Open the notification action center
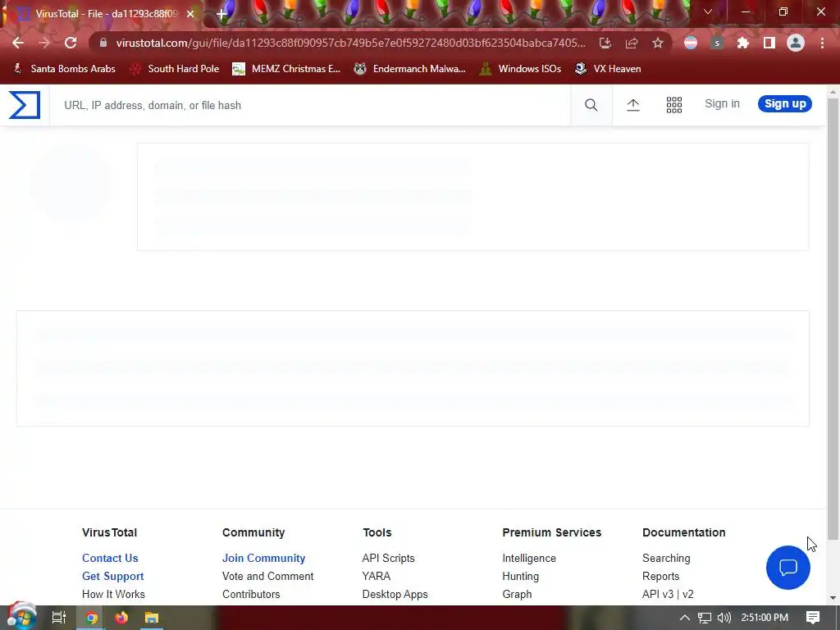This screenshot has width=840, height=630. click(x=813, y=618)
